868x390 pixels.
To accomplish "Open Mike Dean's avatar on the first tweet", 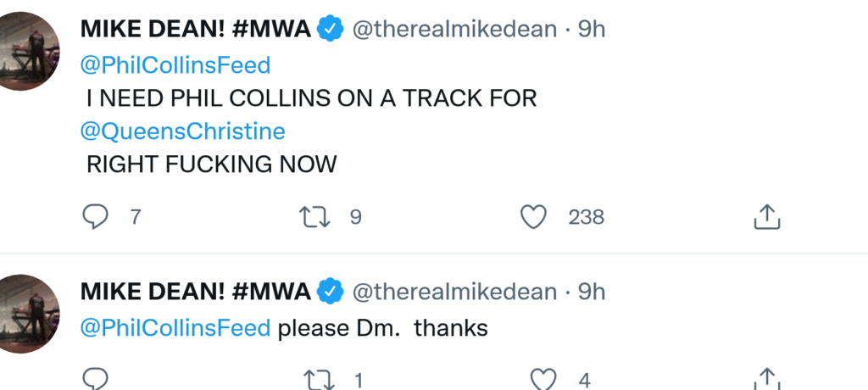I will tap(29, 51).
